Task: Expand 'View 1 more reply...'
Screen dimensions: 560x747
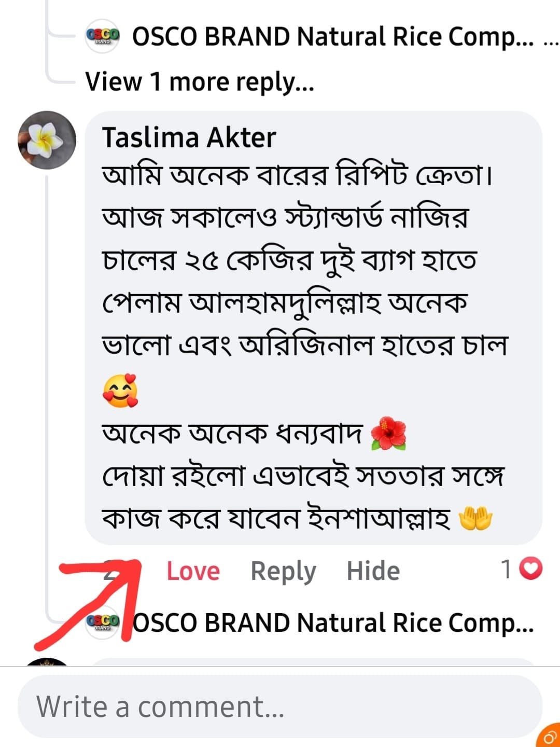Action: pyautogui.click(x=200, y=82)
